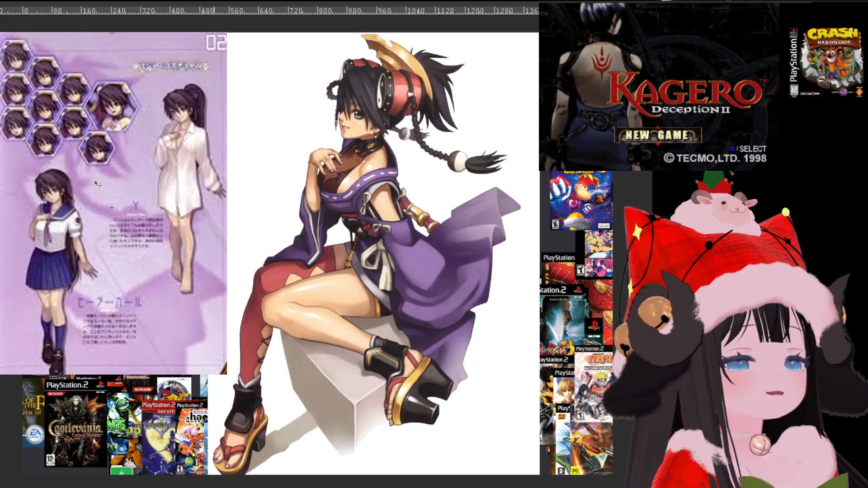Click the horizontal ruler at 640 mark

[x=259, y=11]
